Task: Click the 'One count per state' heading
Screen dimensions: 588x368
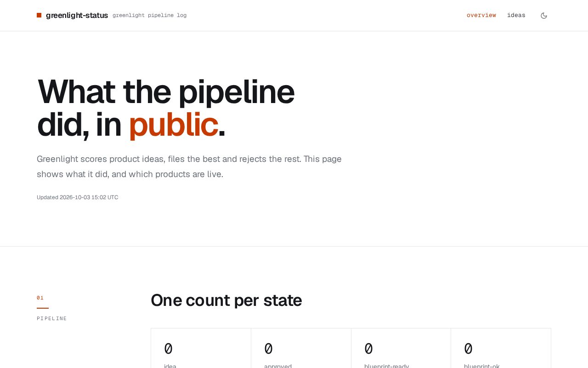Action: 226,300
